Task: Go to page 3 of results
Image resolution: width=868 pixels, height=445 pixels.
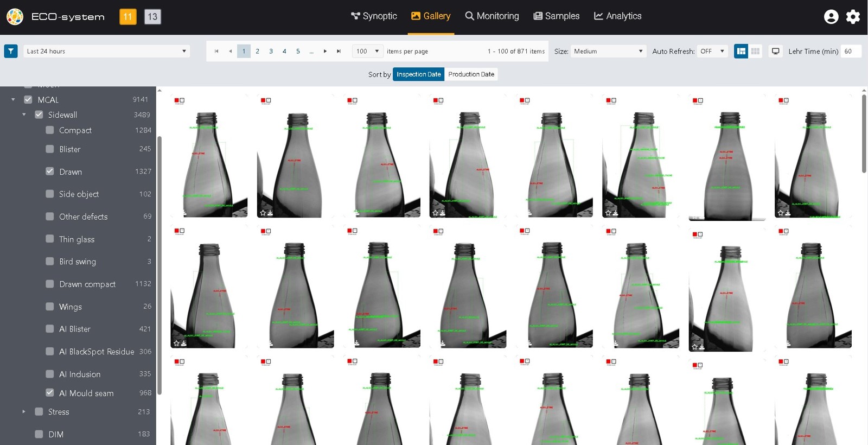Action: coord(271,51)
